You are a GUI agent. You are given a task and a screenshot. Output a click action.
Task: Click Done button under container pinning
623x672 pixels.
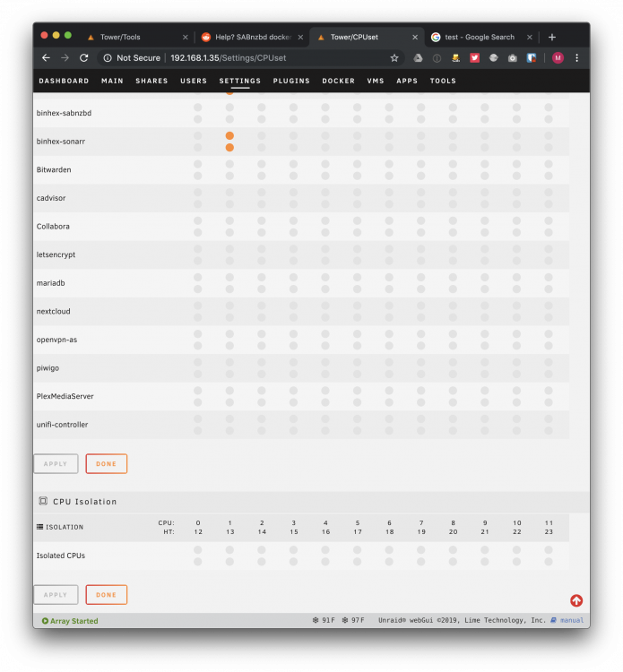click(x=107, y=464)
